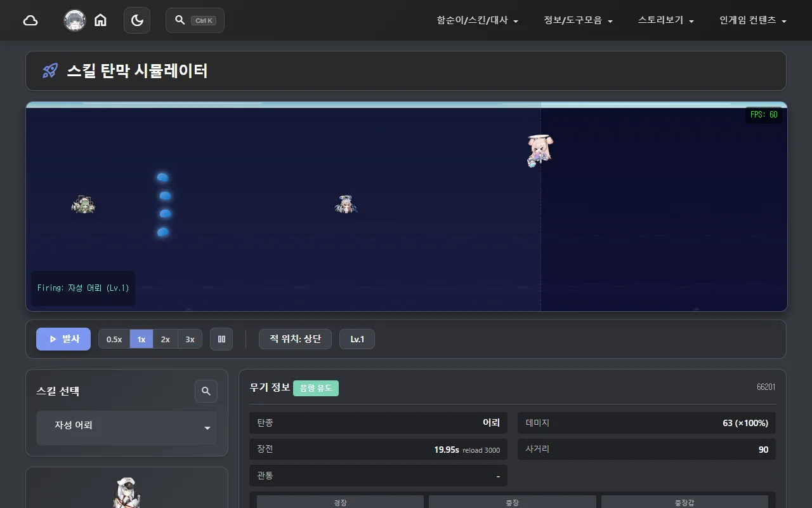
Task: Choose the 3x speed option
Action: tap(190, 339)
